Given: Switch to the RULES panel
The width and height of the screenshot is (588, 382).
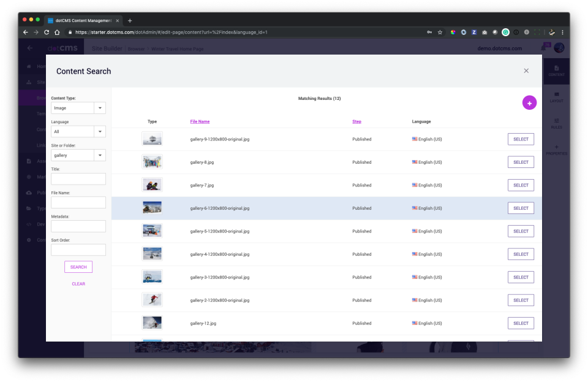Looking at the screenshot, I should [x=556, y=123].
